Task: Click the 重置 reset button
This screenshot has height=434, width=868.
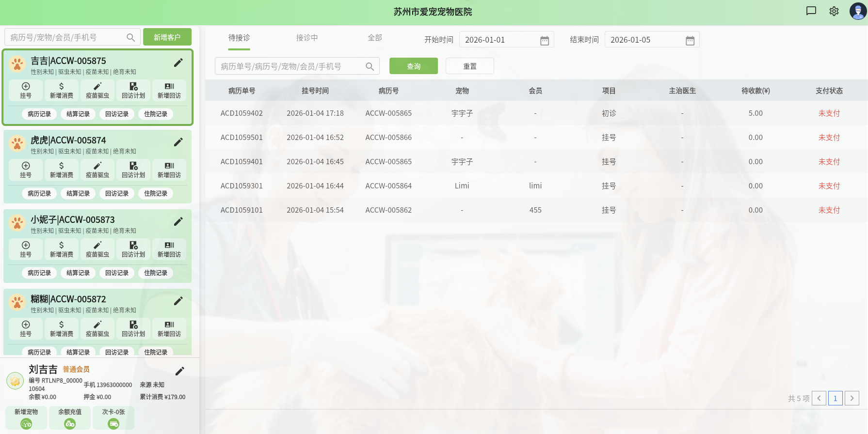Action: coord(470,66)
